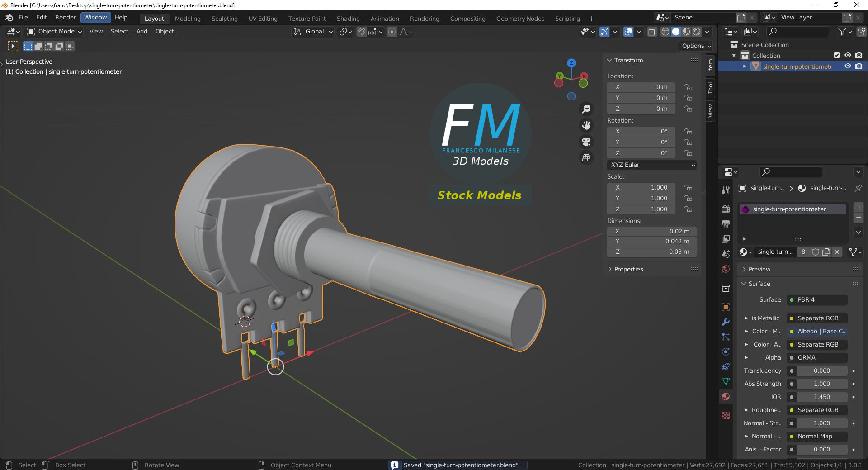868x470 pixels.
Task: Open the Render properties tab icon
Action: pos(726,209)
